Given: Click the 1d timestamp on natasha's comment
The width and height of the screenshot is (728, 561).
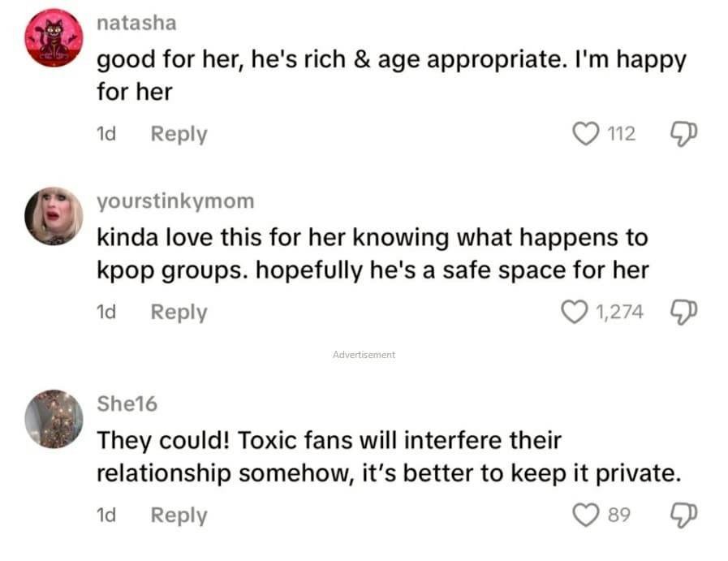Looking at the screenshot, I should (x=106, y=134).
